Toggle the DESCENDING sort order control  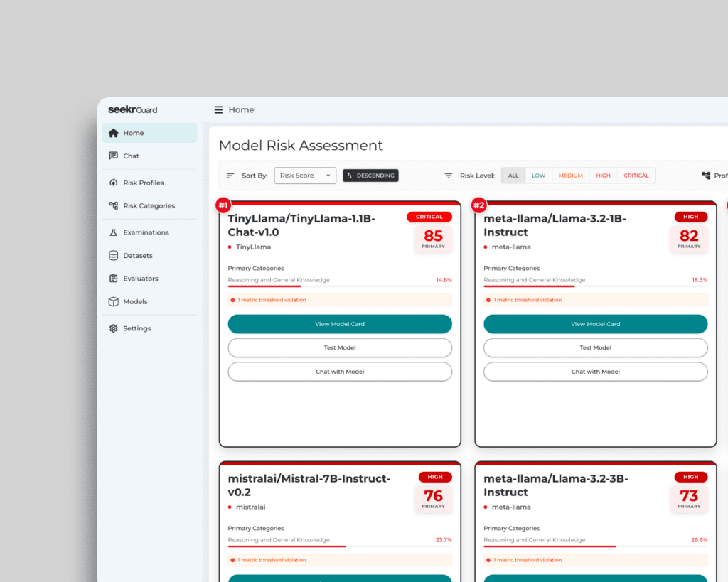(x=370, y=175)
